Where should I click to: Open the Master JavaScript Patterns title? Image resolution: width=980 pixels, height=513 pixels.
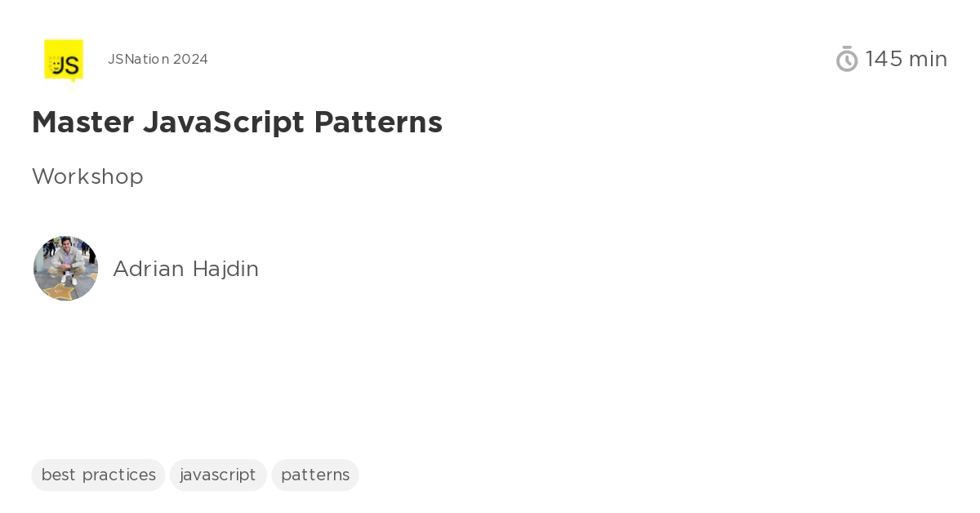point(237,123)
